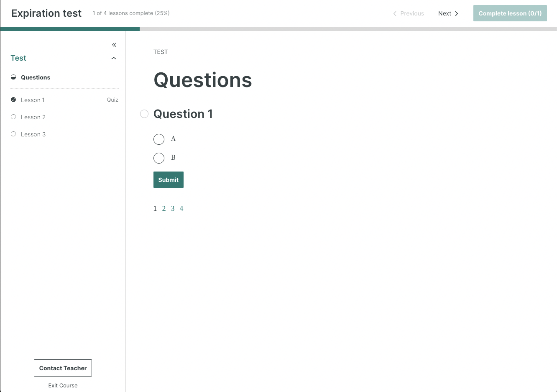This screenshot has width=557, height=392.
Task: Click the empty circle icon for Lesson 2
Action: click(13, 117)
